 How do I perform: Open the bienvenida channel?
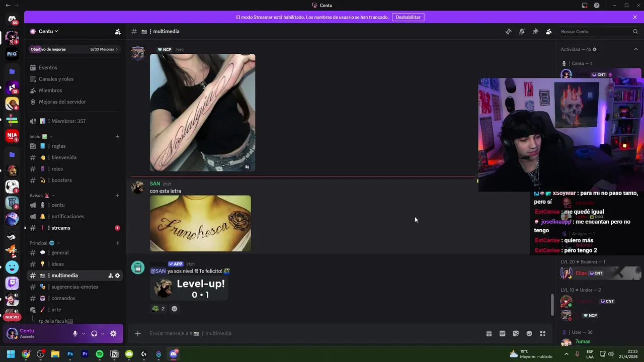click(x=74, y=157)
